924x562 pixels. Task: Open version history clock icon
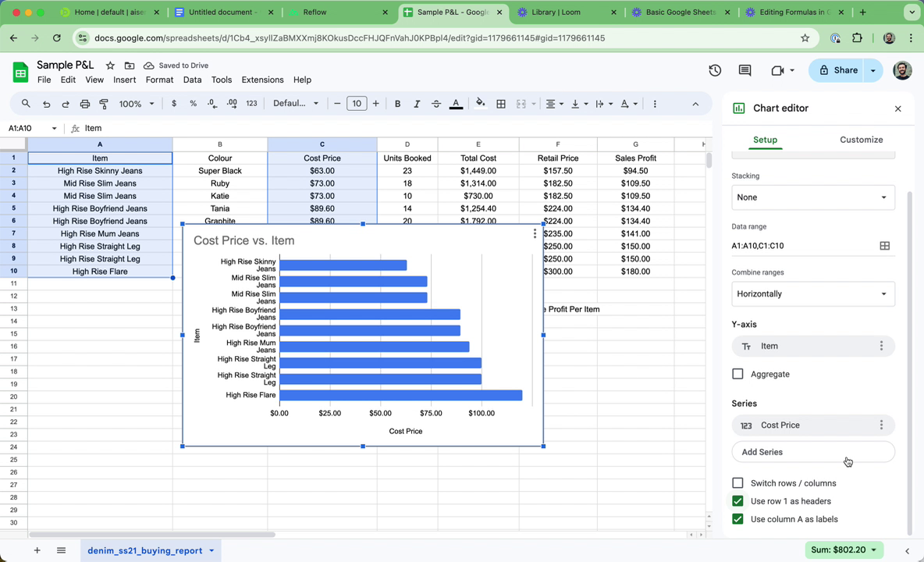pos(715,70)
